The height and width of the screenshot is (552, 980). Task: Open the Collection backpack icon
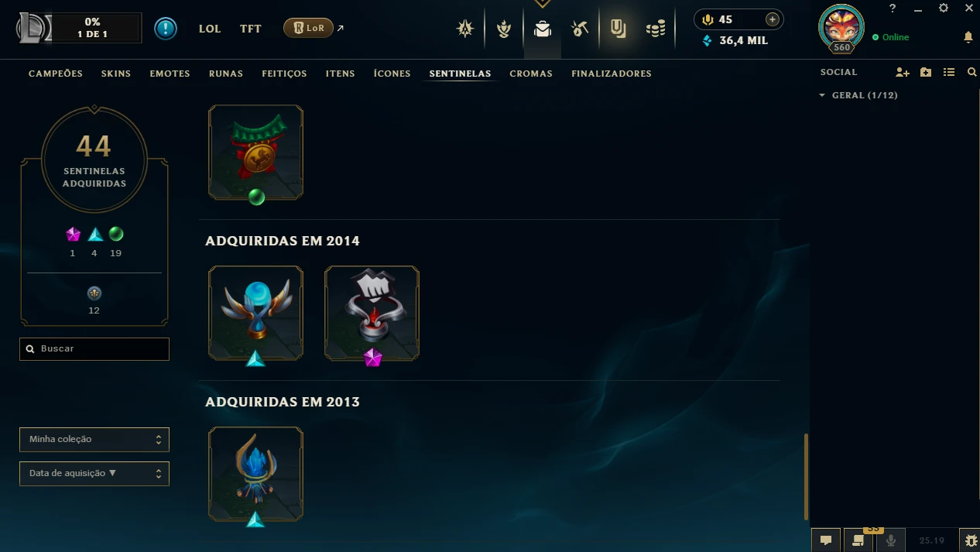pyautogui.click(x=543, y=29)
